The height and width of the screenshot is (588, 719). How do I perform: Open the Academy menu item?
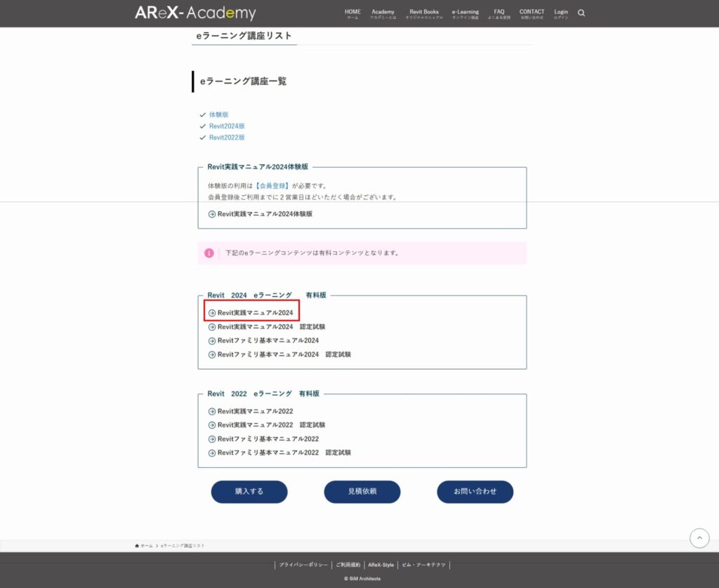(x=383, y=14)
